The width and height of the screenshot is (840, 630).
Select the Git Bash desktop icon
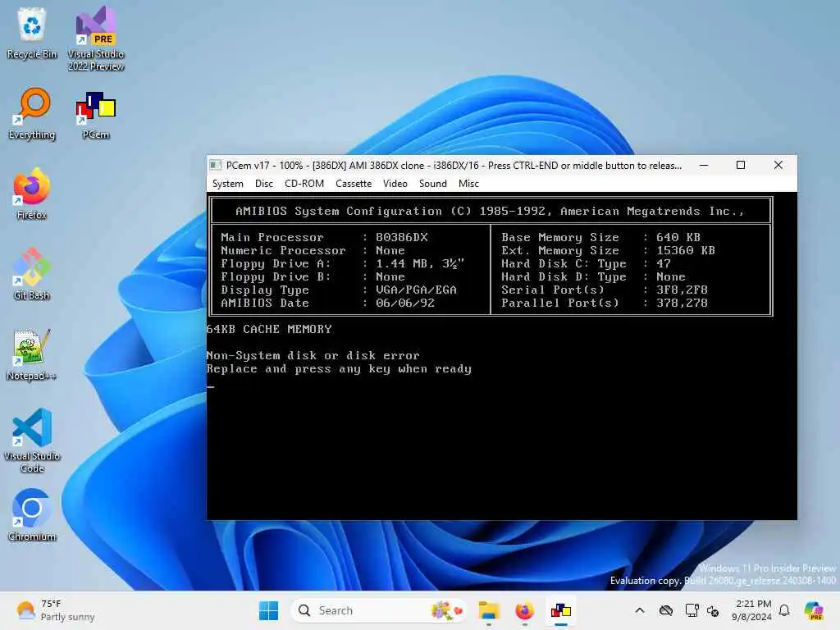pyautogui.click(x=32, y=274)
